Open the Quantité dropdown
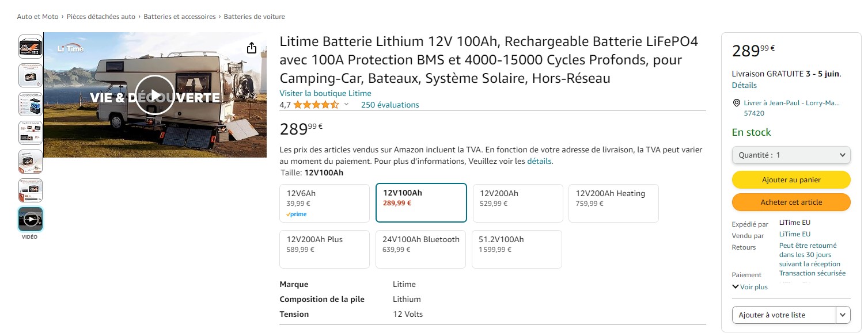868x333 pixels. pyautogui.click(x=790, y=155)
